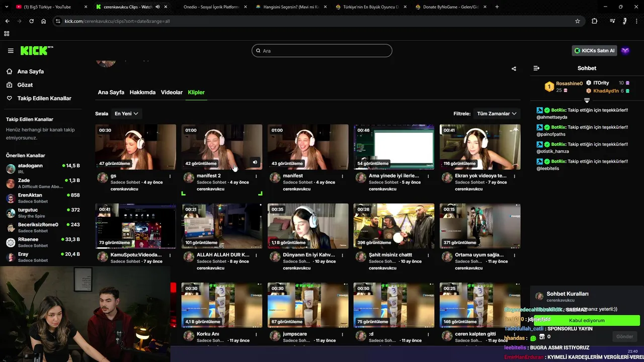Switch to Donate ByNoGame browser tab
Screen dimensions: 644x362
[450, 7]
